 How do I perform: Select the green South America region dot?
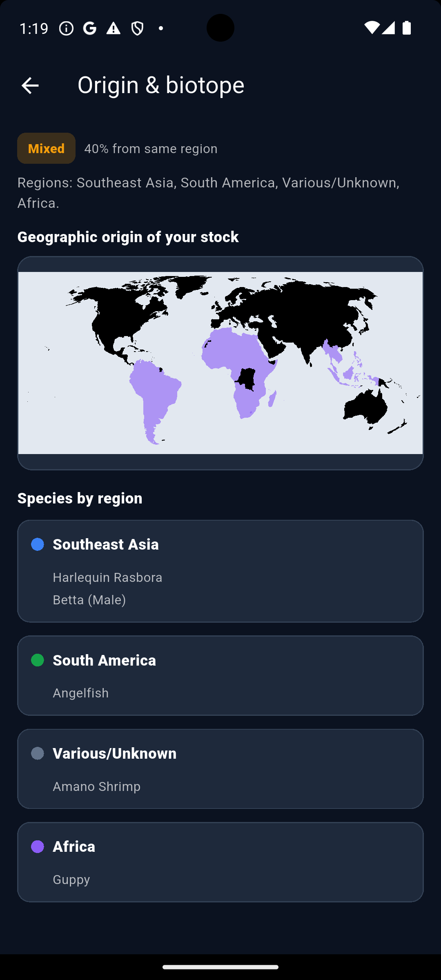[x=38, y=660]
